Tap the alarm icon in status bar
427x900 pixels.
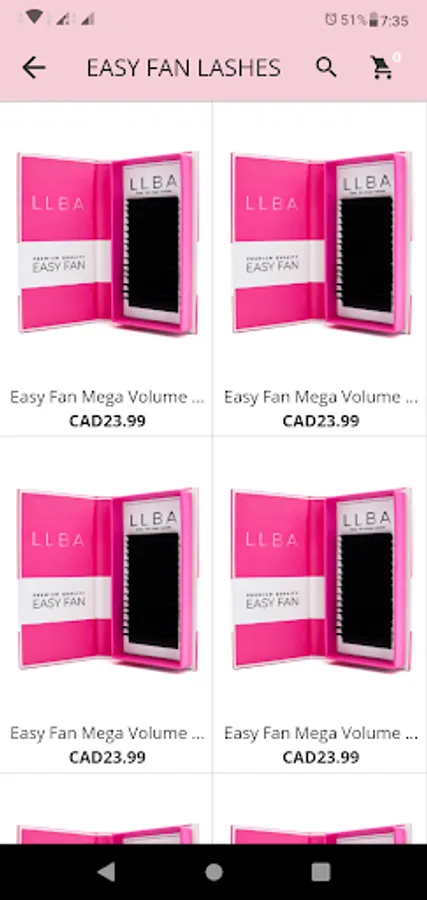[330, 20]
